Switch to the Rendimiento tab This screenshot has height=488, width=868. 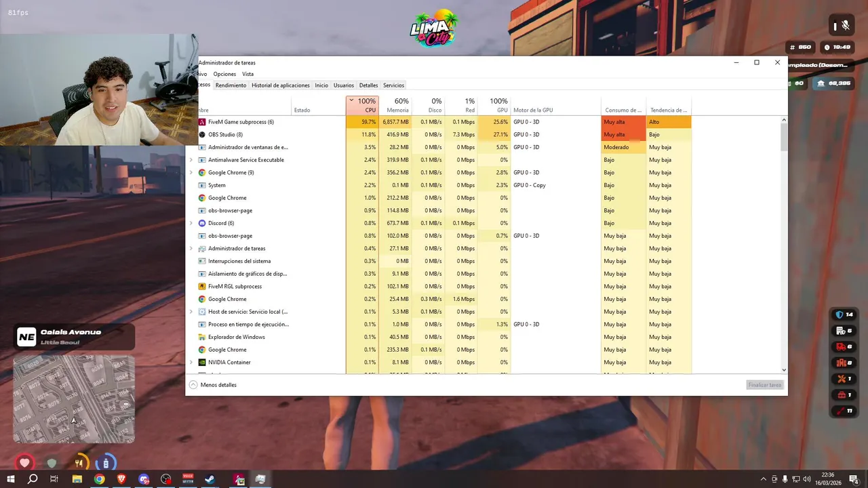point(231,85)
